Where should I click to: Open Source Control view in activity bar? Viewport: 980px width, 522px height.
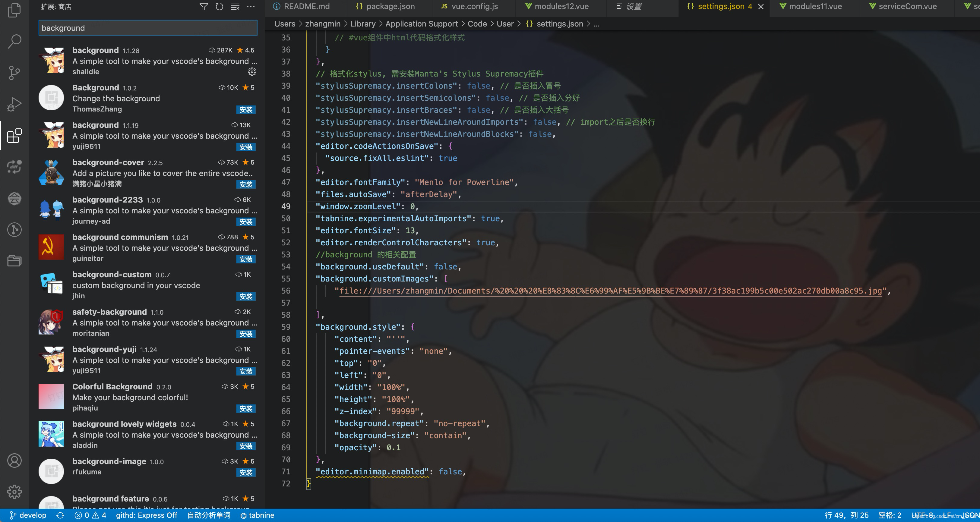point(14,73)
